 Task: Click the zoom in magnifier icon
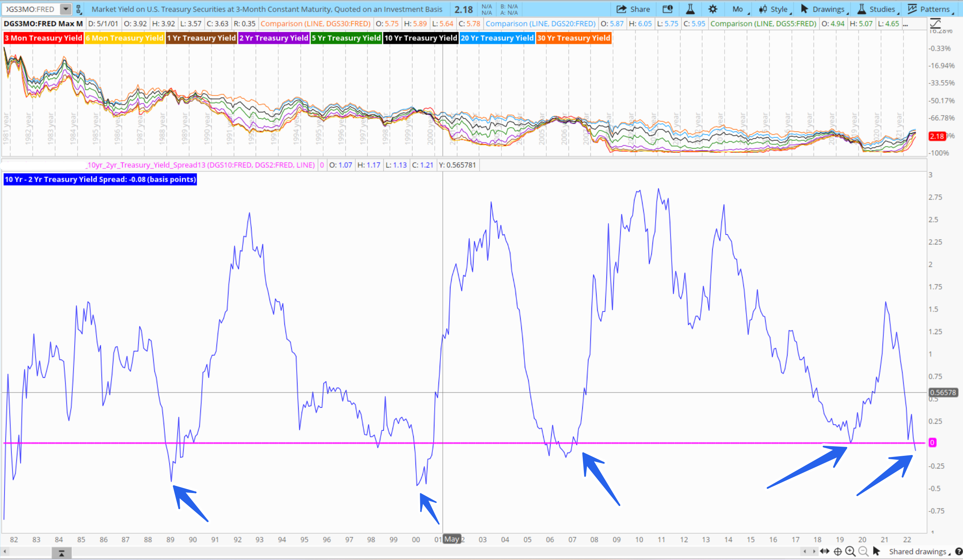tap(850, 551)
